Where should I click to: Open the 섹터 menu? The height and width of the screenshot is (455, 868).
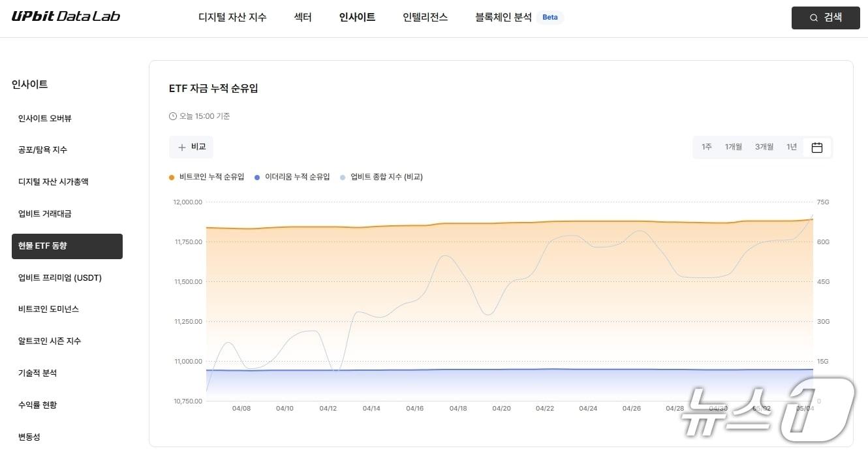point(303,18)
